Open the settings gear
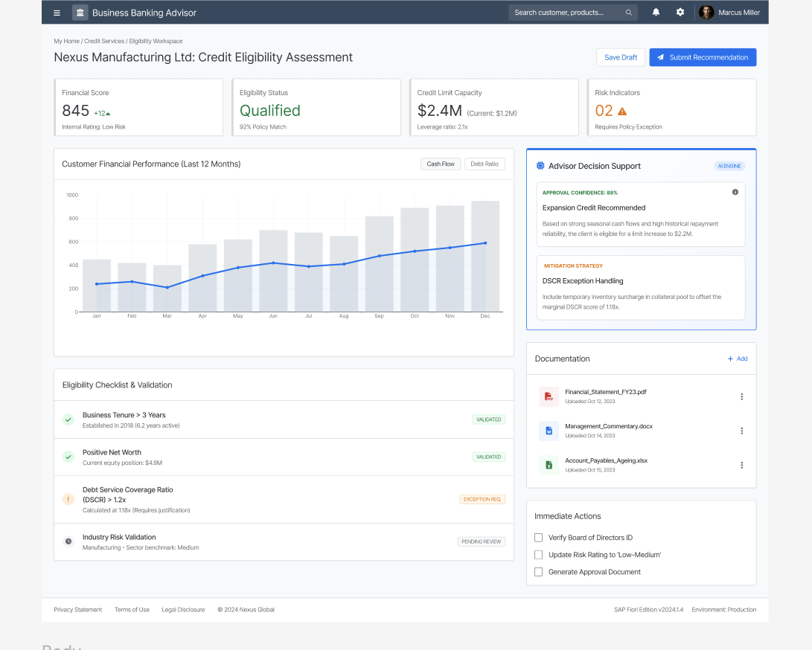This screenshot has height=650, width=812. [680, 13]
